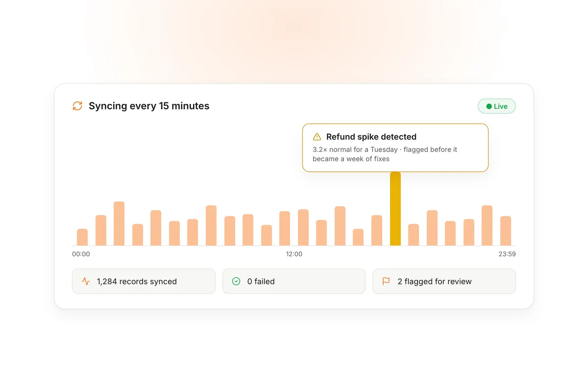The height and width of the screenshot is (392, 588).
Task: Click the flag icon beside flagged for review
Action: point(386,281)
